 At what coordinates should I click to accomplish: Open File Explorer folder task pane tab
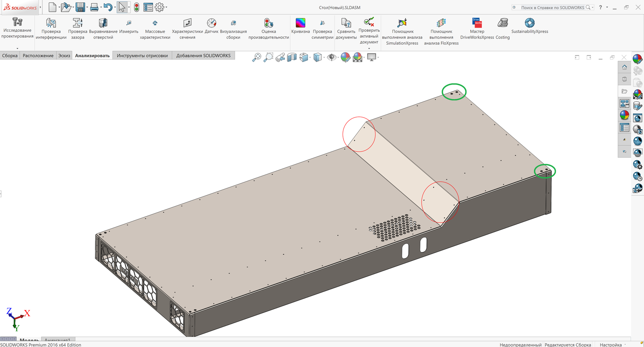click(624, 91)
